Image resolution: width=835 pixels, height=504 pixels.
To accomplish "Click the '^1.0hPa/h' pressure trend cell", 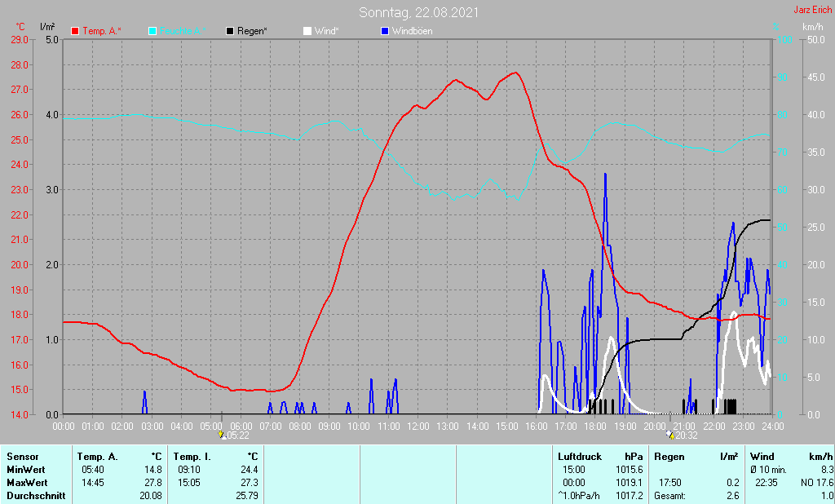I will [579, 496].
